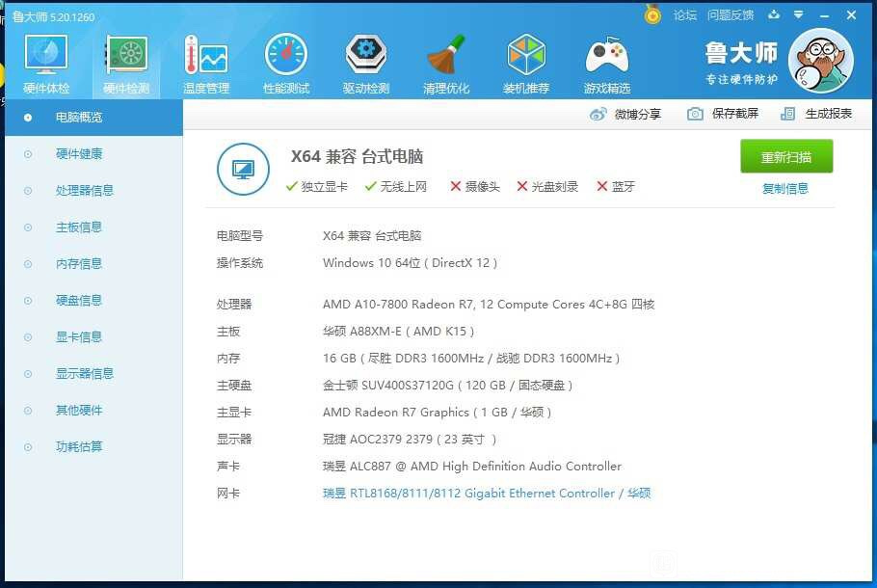Image resolution: width=877 pixels, height=588 pixels.
Task: Click the AMD A10-7800 processor text
Action: pyautogui.click(x=489, y=305)
